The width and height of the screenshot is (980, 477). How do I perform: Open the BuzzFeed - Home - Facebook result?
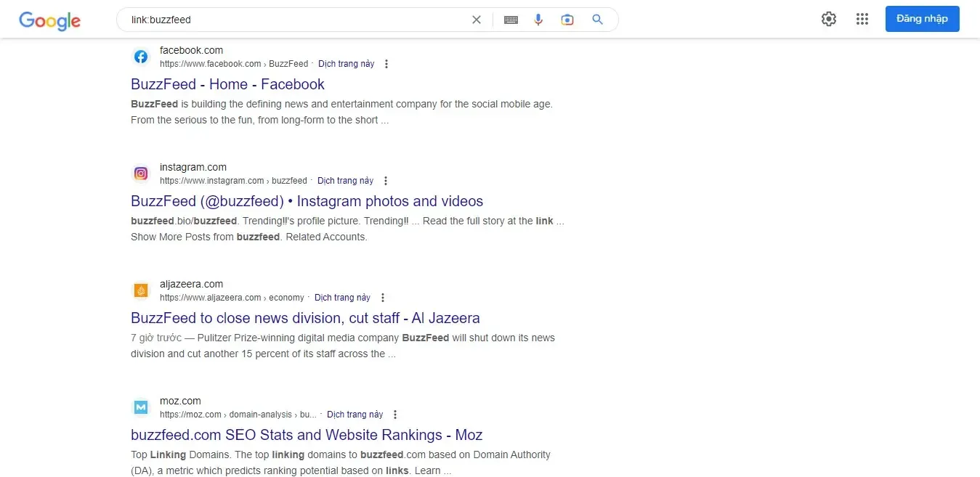pyautogui.click(x=227, y=84)
